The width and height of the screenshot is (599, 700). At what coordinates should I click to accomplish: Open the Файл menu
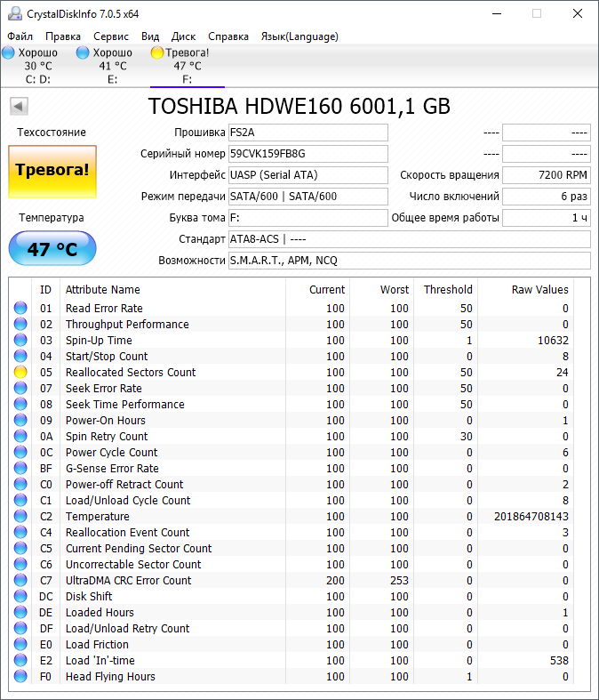pyautogui.click(x=20, y=36)
